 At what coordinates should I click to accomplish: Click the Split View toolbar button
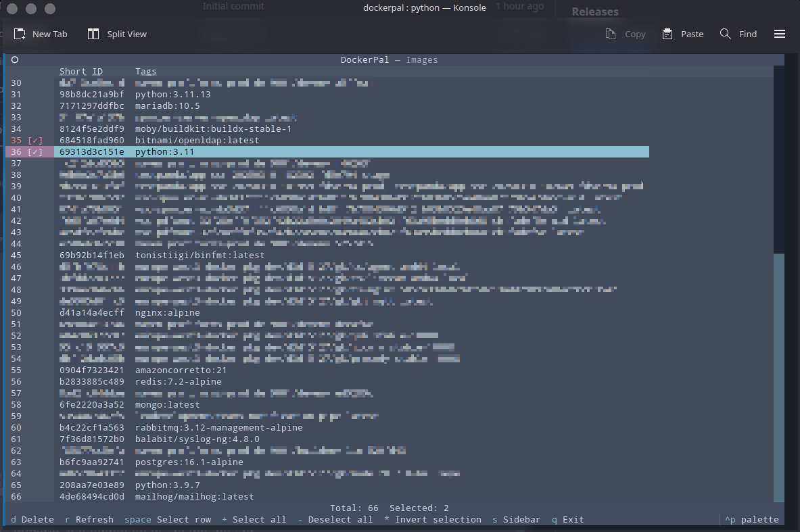[x=117, y=34]
